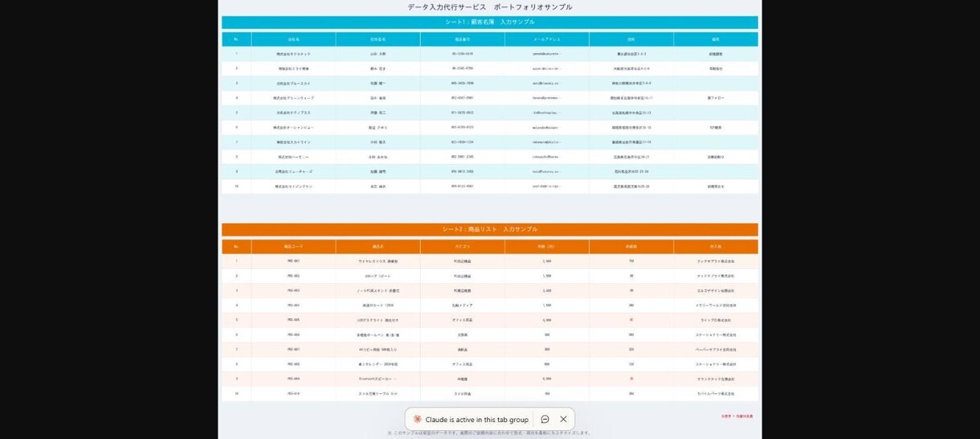Select company cell 株式会社オーシャンビュー
The image size is (980, 439).
(x=293, y=127)
